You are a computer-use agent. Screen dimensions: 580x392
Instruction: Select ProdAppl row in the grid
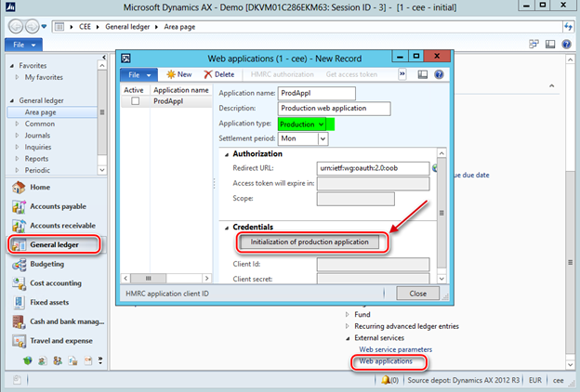(166, 101)
